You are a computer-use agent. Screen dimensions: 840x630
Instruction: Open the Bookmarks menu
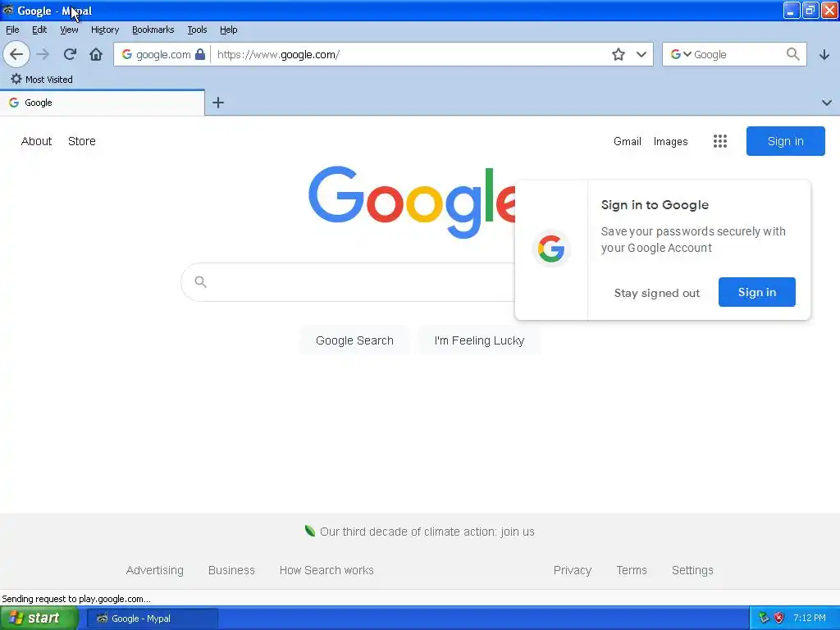(x=153, y=30)
